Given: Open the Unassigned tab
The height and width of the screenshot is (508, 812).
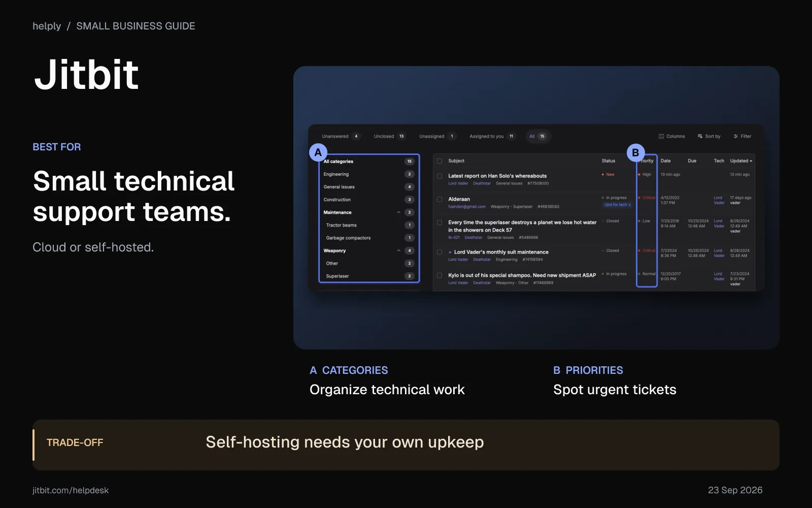Looking at the screenshot, I should pos(437,136).
